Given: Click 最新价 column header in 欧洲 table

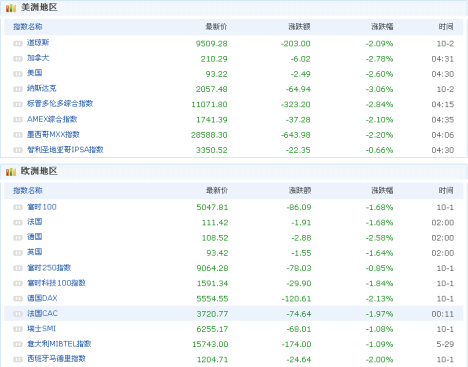Looking at the screenshot, I should (x=217, y=191).
